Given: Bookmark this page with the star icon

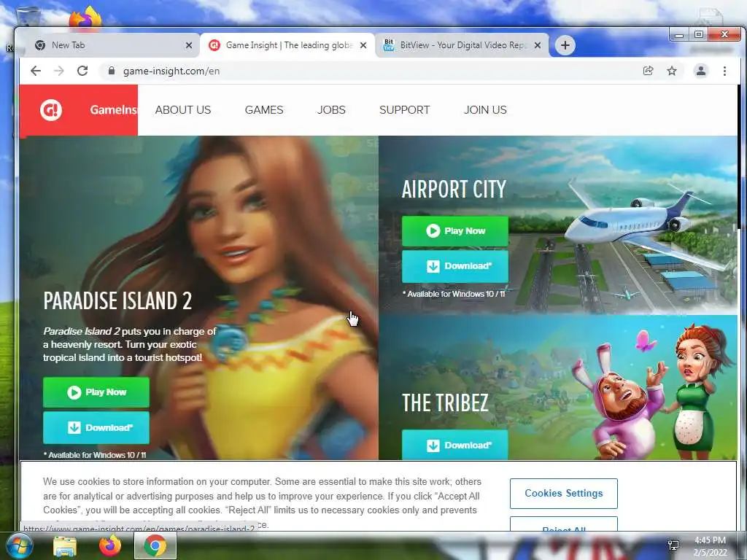Looking at the screenshot, I should pos(672,71).
